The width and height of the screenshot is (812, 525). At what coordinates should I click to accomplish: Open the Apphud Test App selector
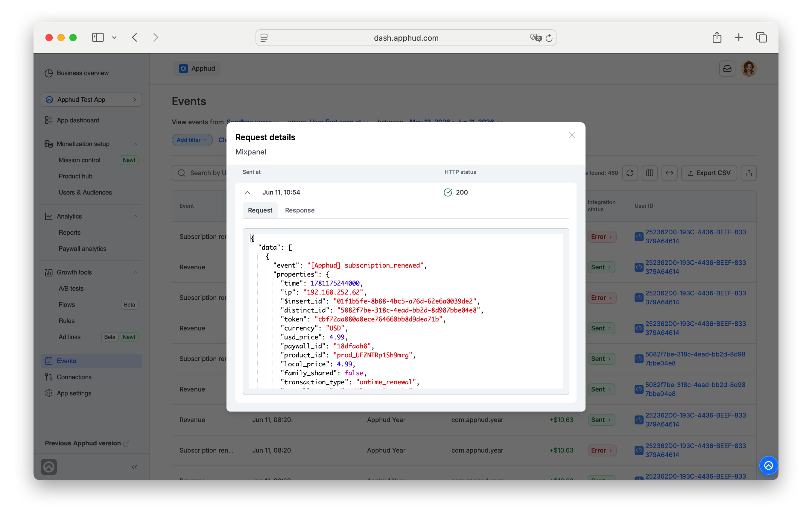(x=91, y=100)
